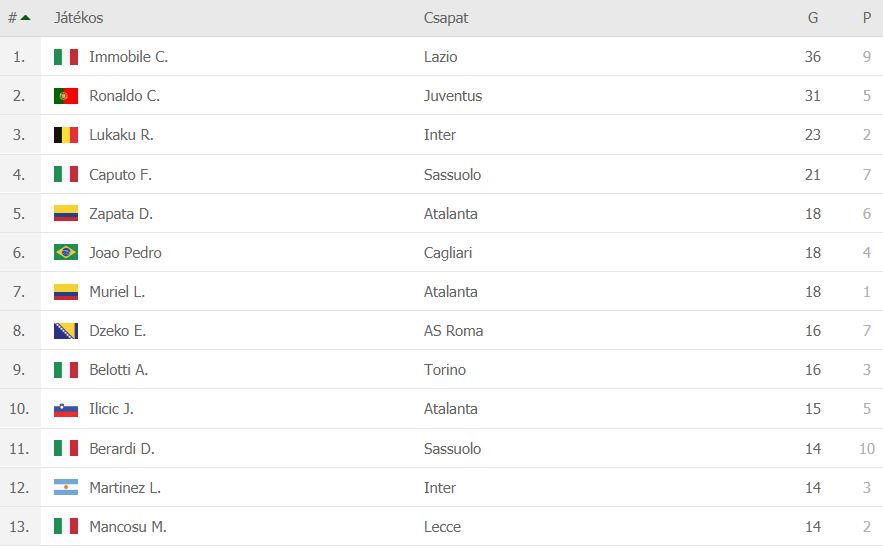The height and width of the screenshot is (546, 883).
Task: Select Mancosu M. player name
Action: 128,527
